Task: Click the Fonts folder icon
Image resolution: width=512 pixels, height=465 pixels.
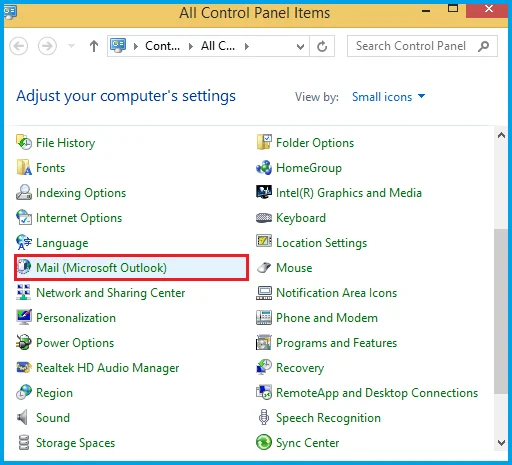Action: [24, 168]
